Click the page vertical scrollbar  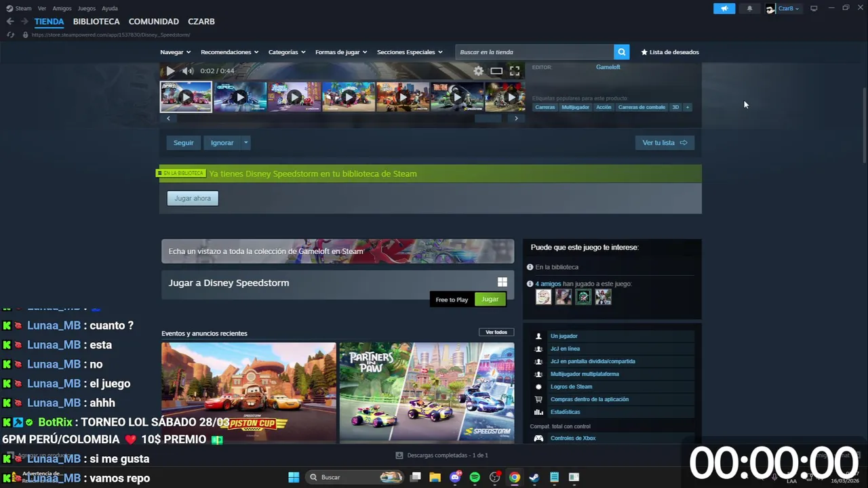coord(864,125)
